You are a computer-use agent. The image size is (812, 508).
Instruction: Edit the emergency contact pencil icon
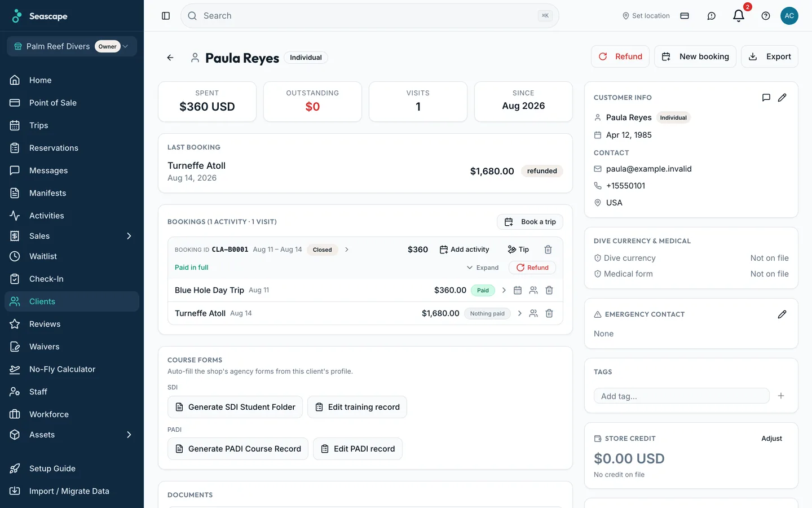point(782,314)
